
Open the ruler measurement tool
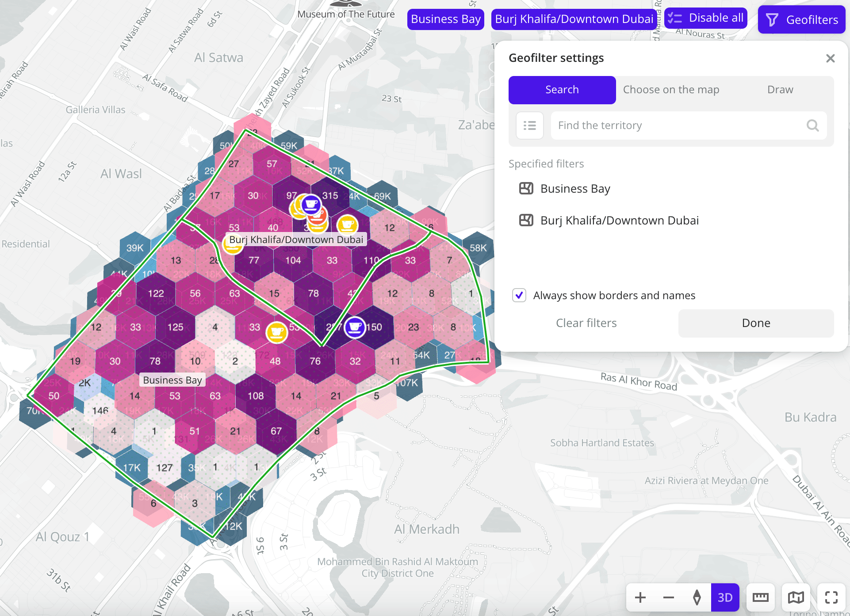(x=760, y=598)
